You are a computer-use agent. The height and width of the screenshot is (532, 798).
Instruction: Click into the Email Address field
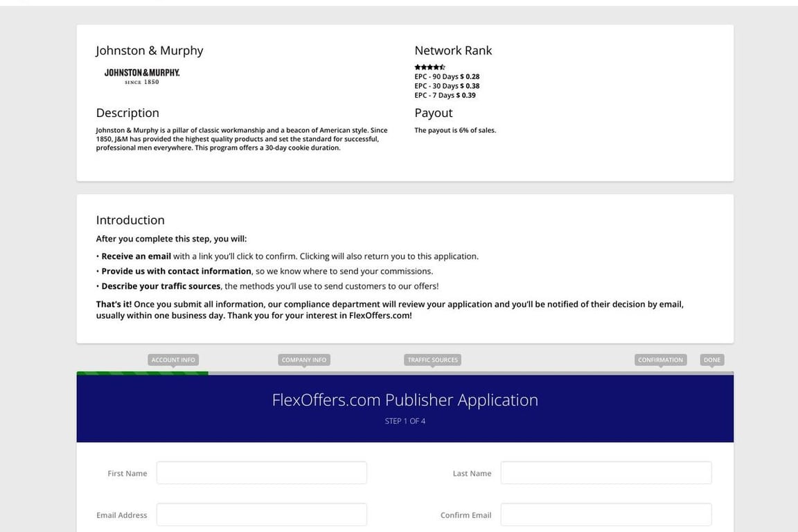tap(261, 515)
